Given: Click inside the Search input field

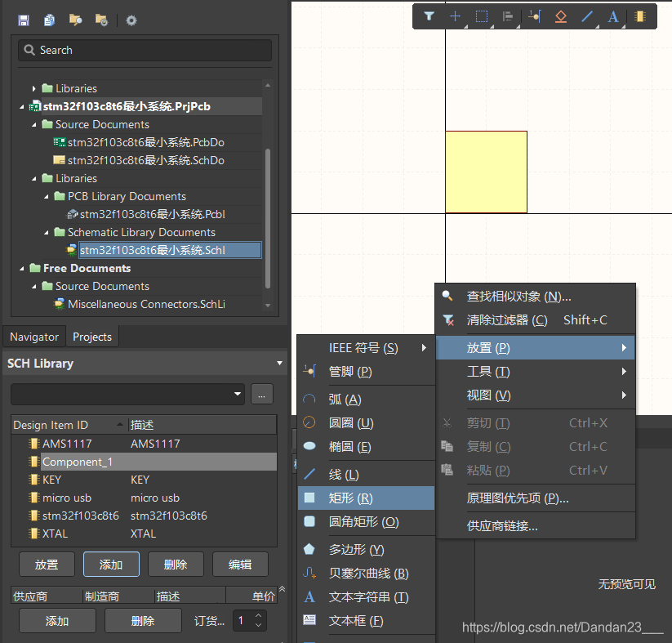Looking at the screenshot, I should coord(145,50).
